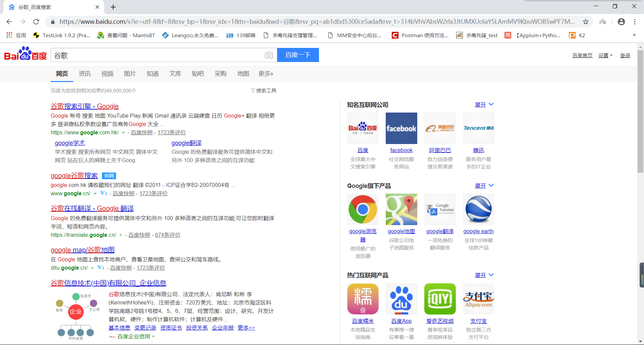
Task: Open camera image search icon
Action: (269, 55)
